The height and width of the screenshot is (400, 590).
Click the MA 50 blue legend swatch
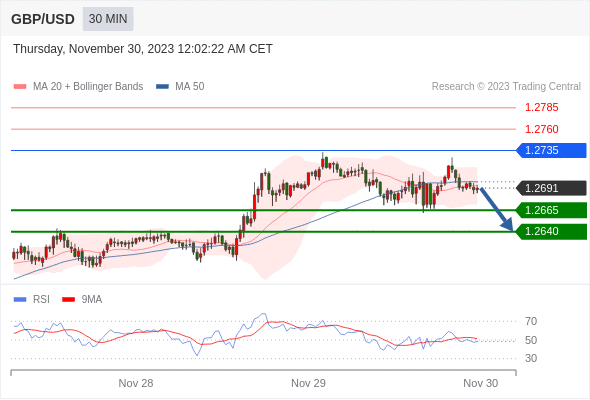pos(162,87)
